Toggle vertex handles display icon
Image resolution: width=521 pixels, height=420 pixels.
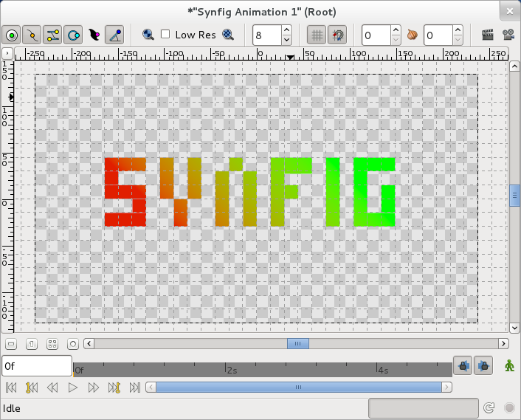point(32,35)
